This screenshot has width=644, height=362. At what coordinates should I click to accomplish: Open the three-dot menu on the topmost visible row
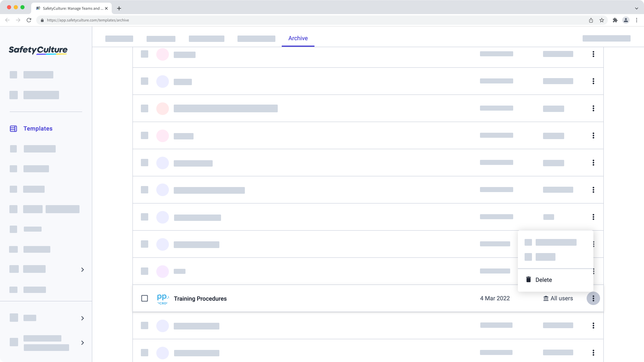pos(593,54)
